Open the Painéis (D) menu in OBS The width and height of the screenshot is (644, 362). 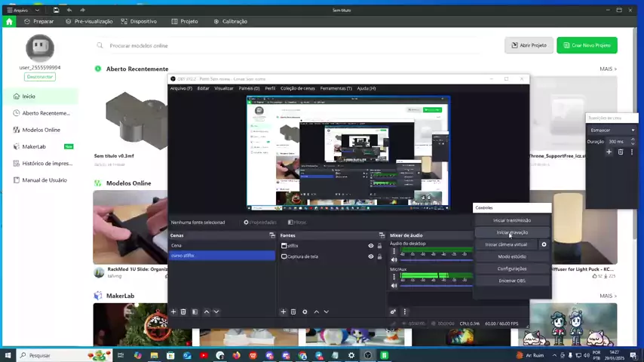click(249, 88)
